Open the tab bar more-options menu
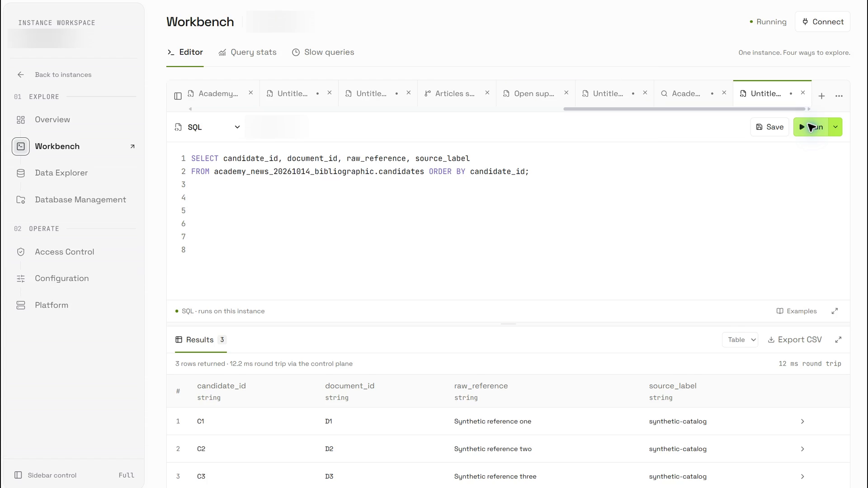This screenshot has width=868, height=488. (x=839, y=96)
